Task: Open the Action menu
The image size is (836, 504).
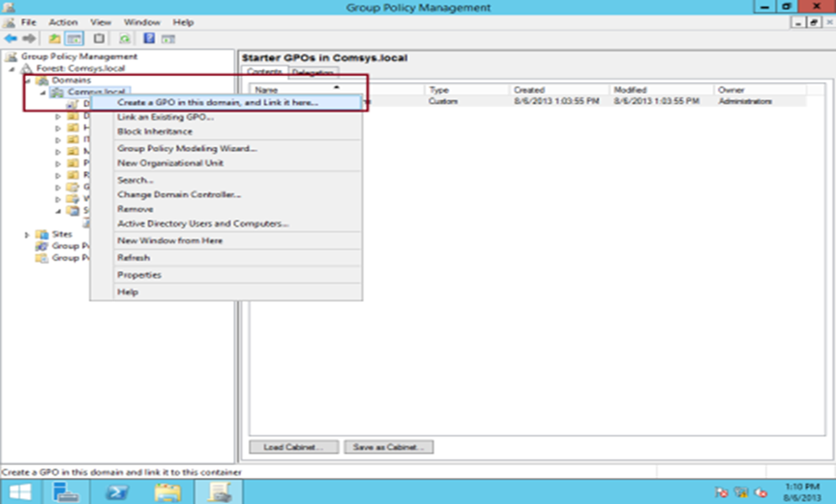Action: point(62,22)
